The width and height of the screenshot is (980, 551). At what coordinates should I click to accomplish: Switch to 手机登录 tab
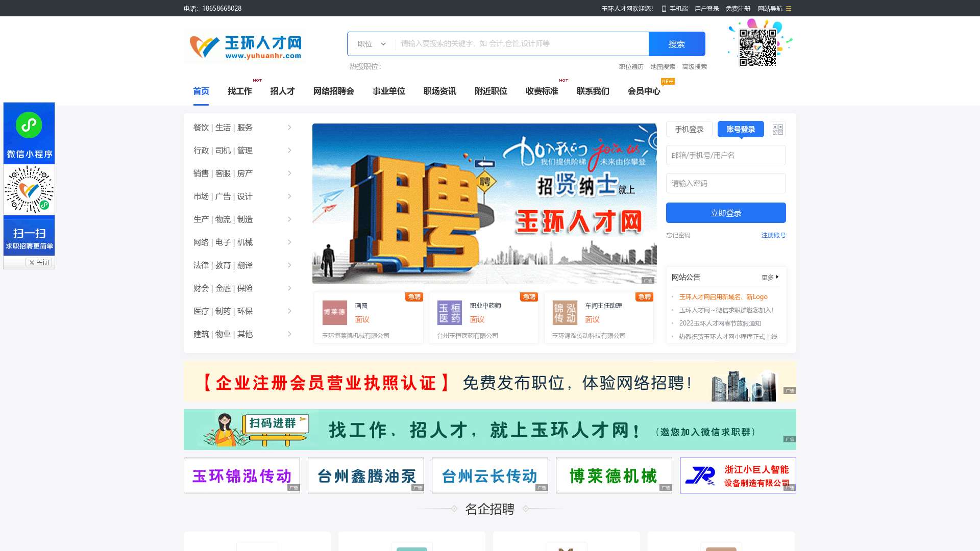coord(689,130)
